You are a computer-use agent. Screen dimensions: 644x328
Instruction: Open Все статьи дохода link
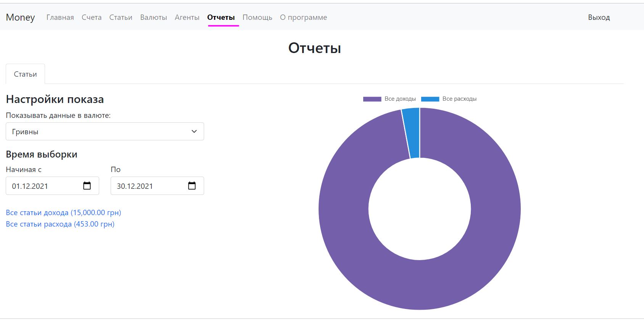click(63, 212)
